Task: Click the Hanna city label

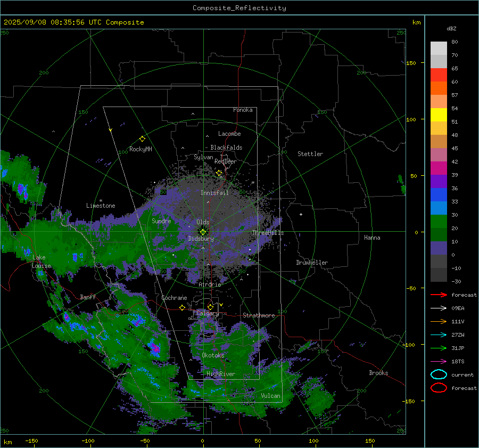Action: click(372, 237)
